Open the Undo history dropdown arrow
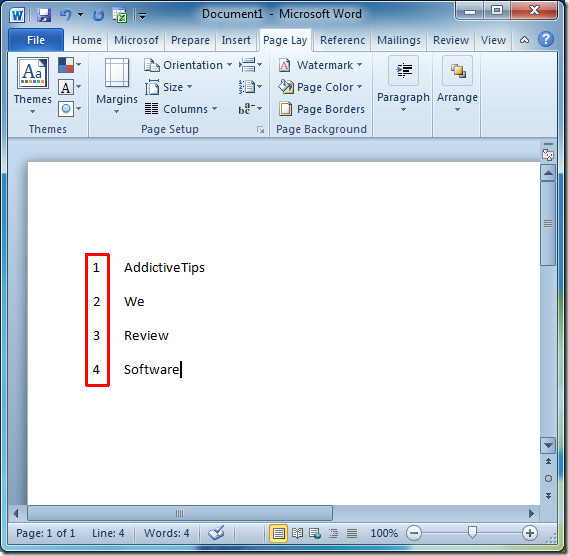Screen dimensions: 569x556 coord(80,15)
